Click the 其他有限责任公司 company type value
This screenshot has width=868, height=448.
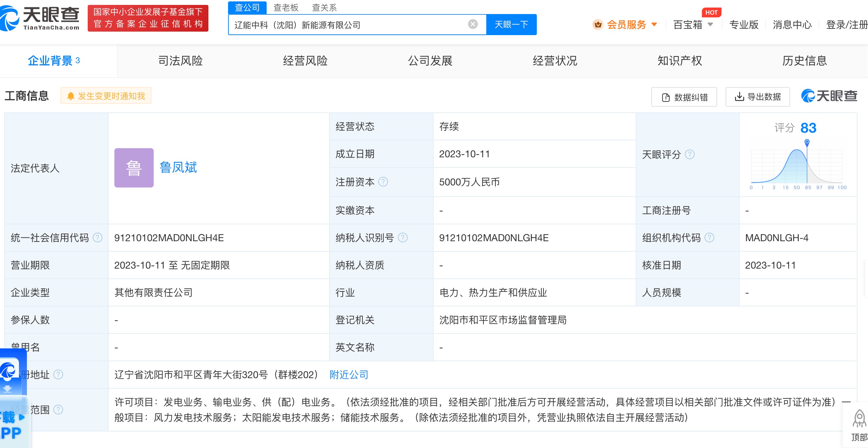154,292
